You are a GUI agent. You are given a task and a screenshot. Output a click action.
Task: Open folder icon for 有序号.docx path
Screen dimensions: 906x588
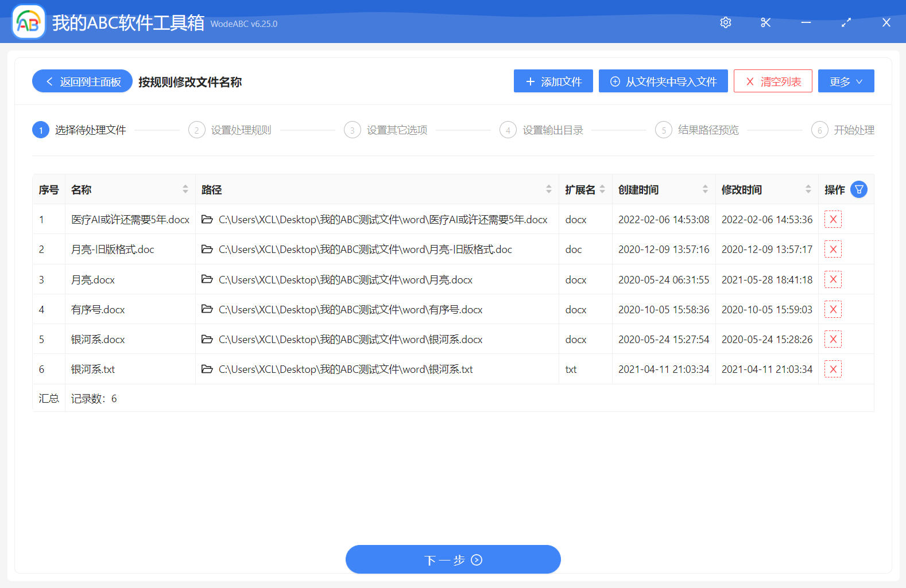(207, 309)
